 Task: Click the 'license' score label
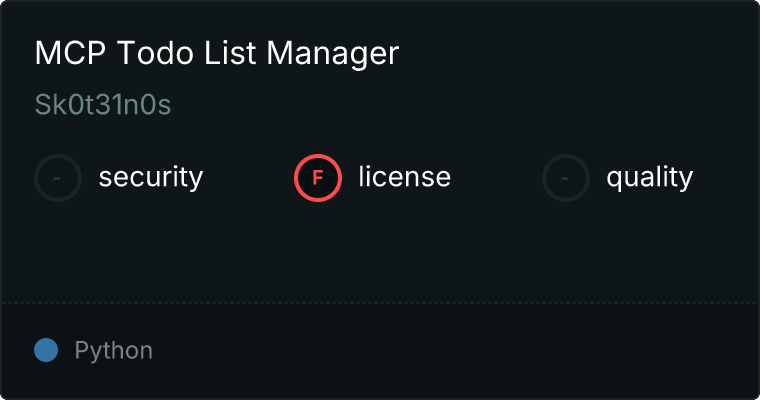coord(404,178)
